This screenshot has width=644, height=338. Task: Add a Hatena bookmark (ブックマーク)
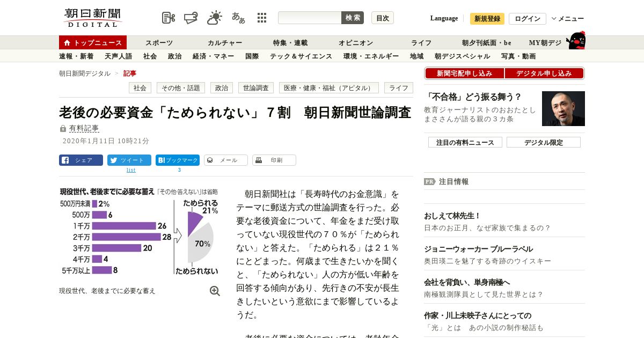pos(178,160)
